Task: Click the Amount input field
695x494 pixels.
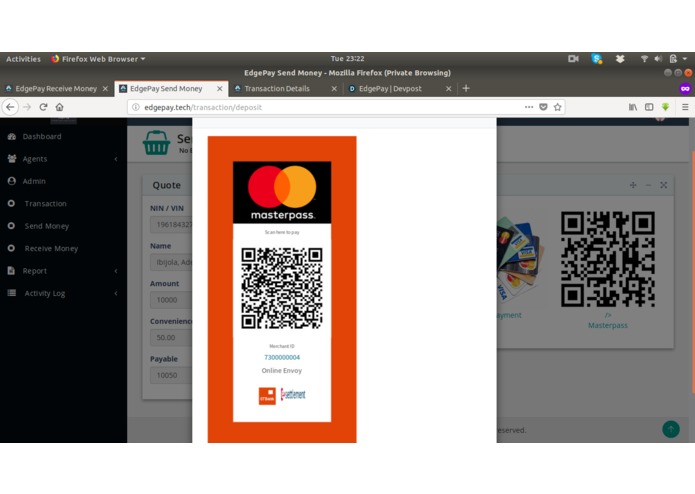Action: click(171, 300)
